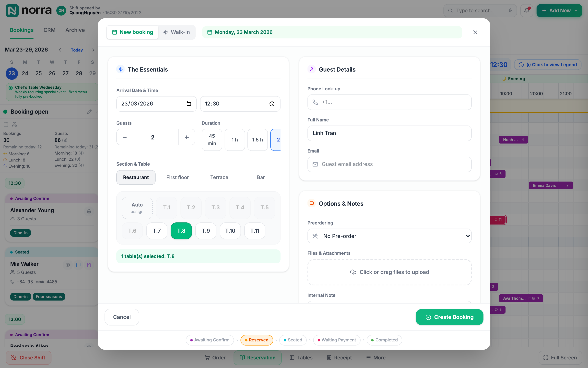
Task: Select the Bar section tab
Action: tap(261, 177)
